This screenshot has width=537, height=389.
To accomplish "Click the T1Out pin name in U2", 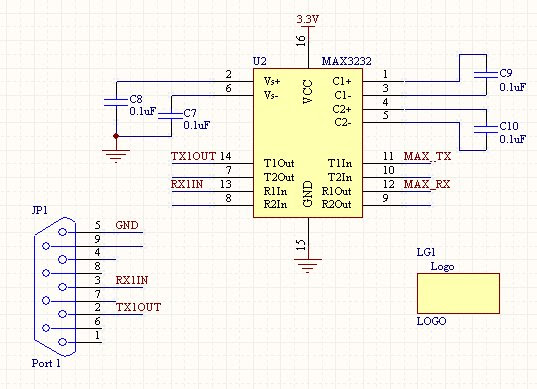I will click(x=279, y=163).
